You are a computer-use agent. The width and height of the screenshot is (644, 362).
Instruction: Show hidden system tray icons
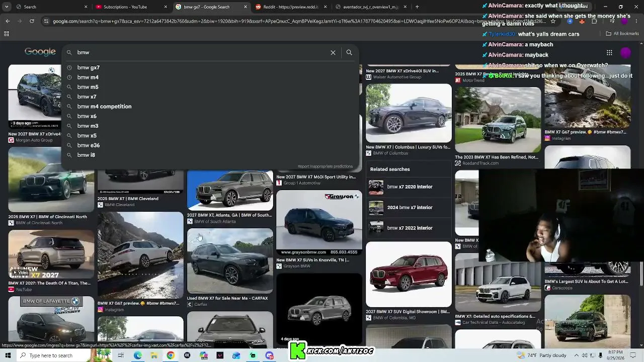pyautogui.click(x=577, y=355)
